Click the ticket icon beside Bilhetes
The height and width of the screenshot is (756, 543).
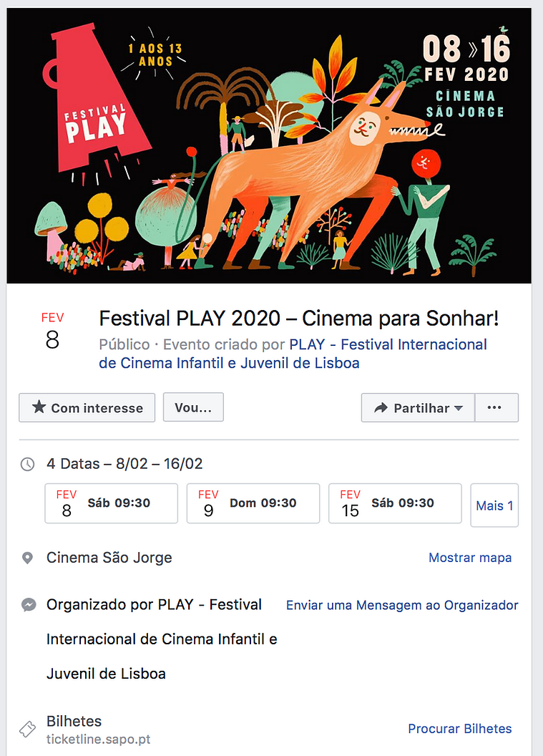pyautogui.click(x=27, y=729)
